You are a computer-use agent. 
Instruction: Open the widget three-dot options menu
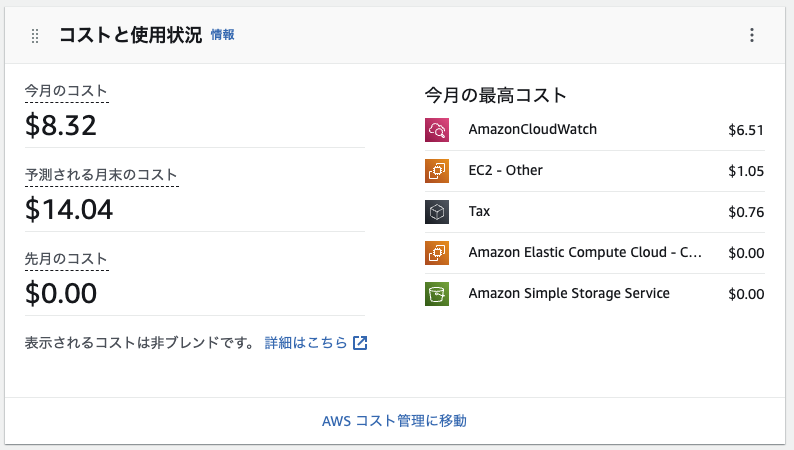(752, 35)
